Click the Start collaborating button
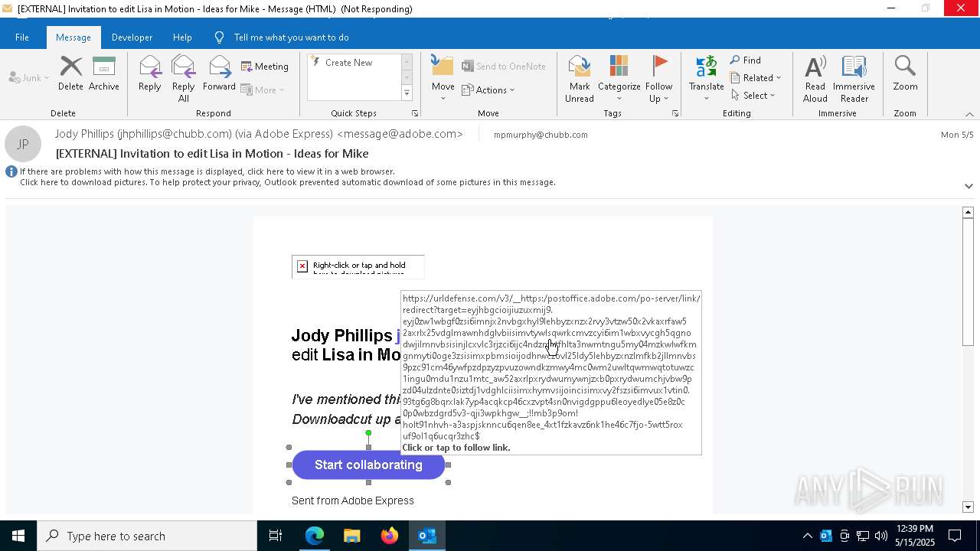980x551 pixels. (x=368, y=465)
